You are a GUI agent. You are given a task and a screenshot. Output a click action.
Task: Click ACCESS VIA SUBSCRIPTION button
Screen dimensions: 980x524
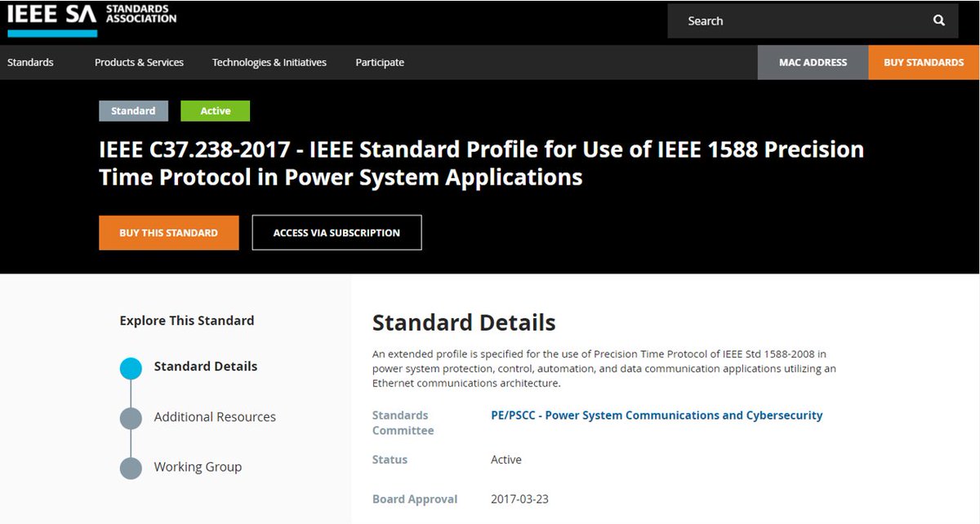pyautogui.click(x=336, y=233)
